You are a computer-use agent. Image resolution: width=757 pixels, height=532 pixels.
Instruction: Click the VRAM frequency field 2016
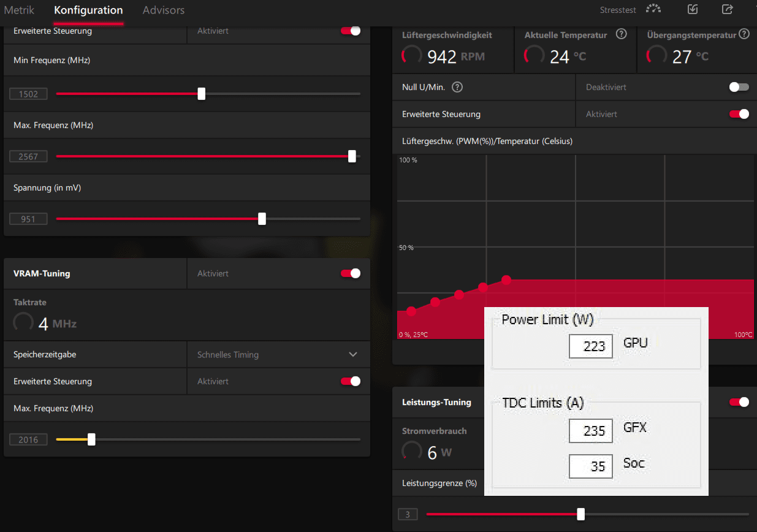click(x=28, y=439)
